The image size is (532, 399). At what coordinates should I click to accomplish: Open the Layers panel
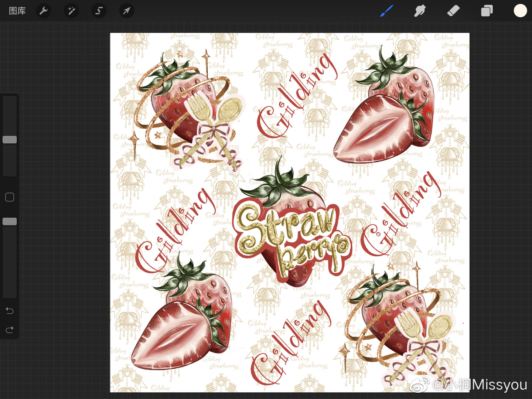click(x=487, y=11)
